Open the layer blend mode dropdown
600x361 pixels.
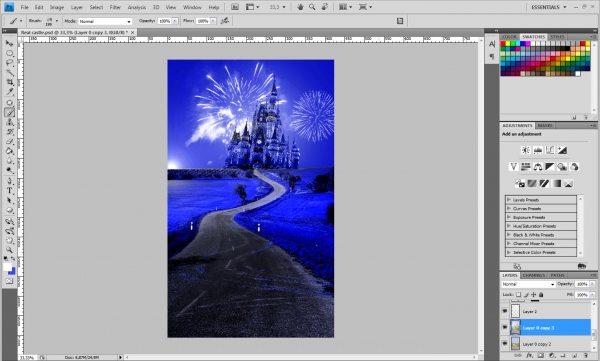click(x=528, y=284)
